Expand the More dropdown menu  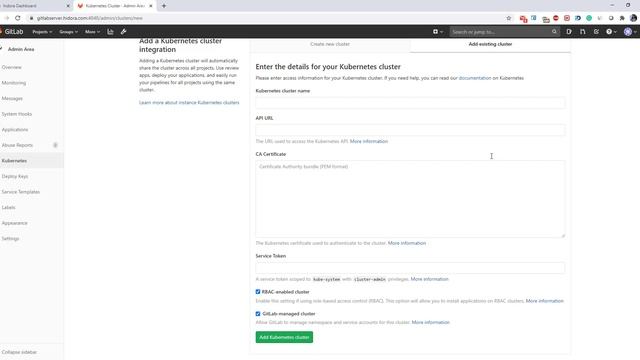tap(92, 31)
